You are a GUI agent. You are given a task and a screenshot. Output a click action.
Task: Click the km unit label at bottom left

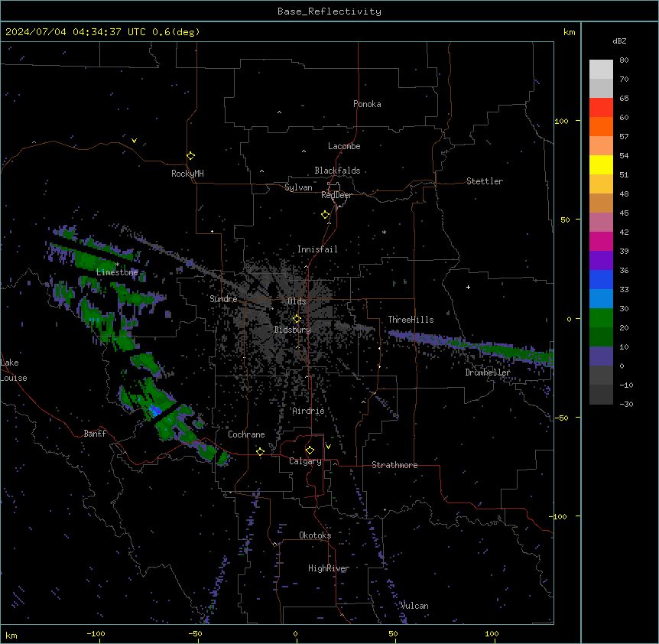pyautogui.click(x=11, y=635)
